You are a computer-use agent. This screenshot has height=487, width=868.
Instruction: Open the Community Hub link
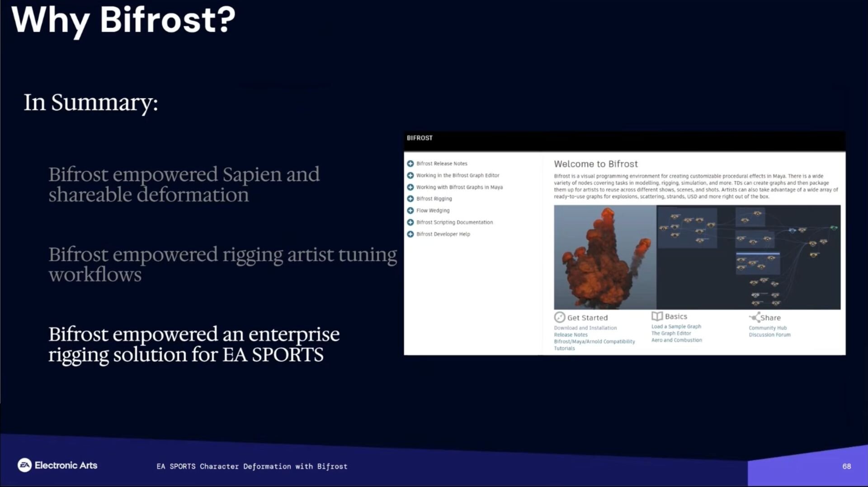[x=767, y=328]
